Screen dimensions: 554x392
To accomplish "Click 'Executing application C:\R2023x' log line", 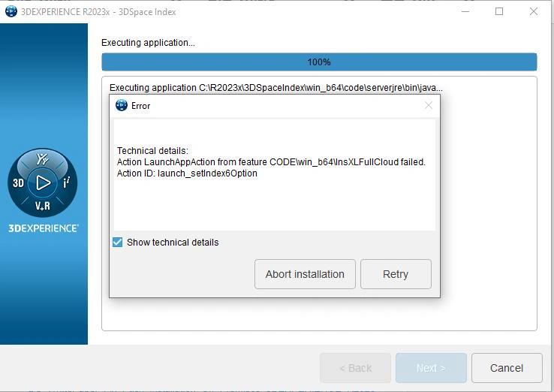I will pyautogui.click(x=276, y=88).
